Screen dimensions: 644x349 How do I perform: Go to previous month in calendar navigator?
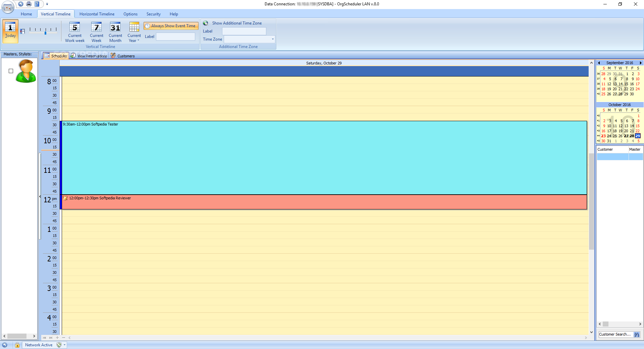tap(599, 63)
